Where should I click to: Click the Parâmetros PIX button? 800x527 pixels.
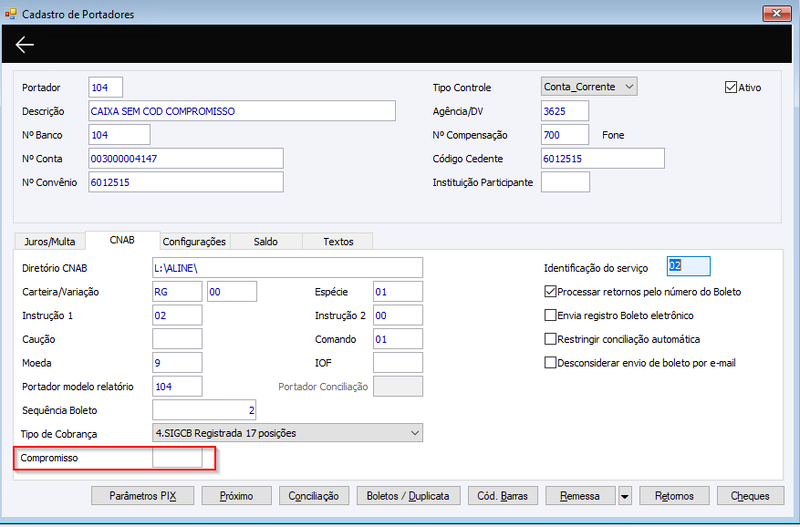[143, 496]
